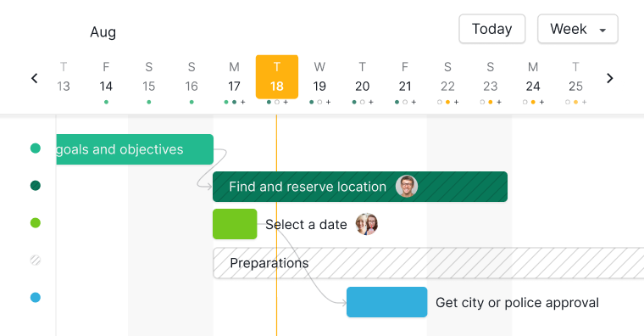This screenshot has height=336, width=644.
Task: Select Thursday 13 in the date header
Action: click(x=64, y=77)
